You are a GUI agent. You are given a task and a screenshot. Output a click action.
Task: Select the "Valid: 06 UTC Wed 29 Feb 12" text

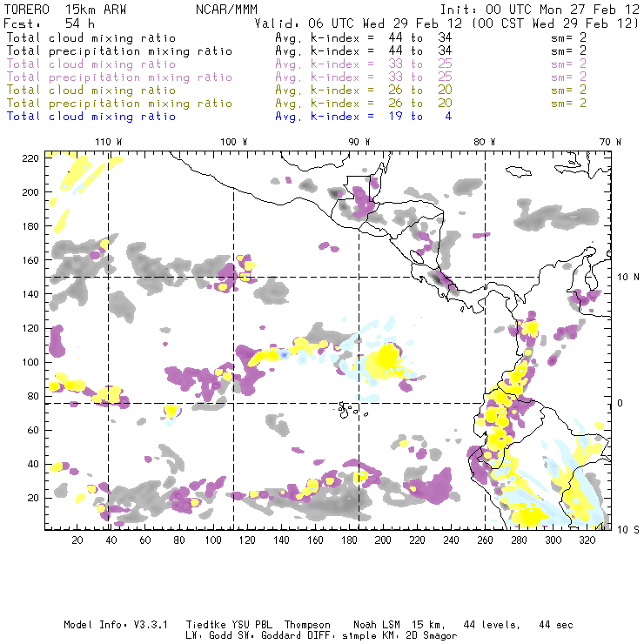coord(359,23)
